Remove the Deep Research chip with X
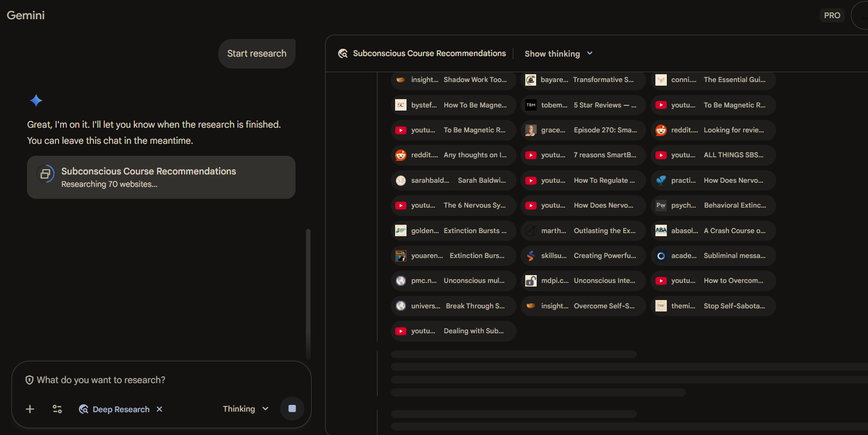The image size is (868, 435). click(160, 409)
